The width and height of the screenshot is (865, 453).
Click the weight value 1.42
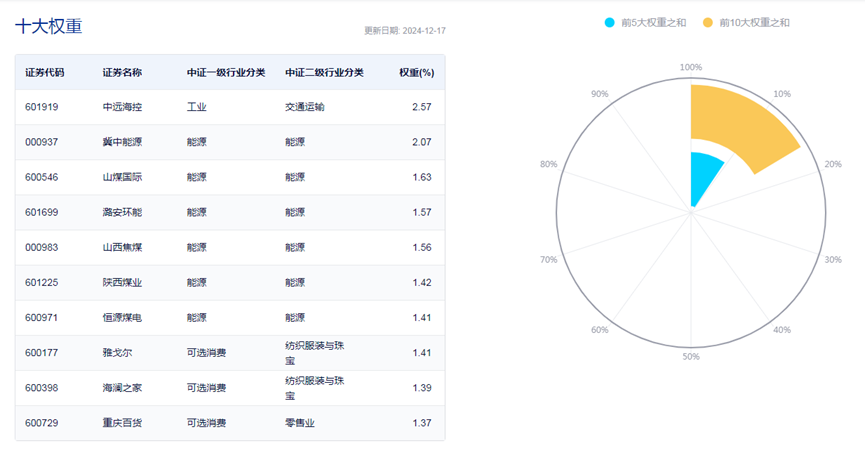coord(421,283)
